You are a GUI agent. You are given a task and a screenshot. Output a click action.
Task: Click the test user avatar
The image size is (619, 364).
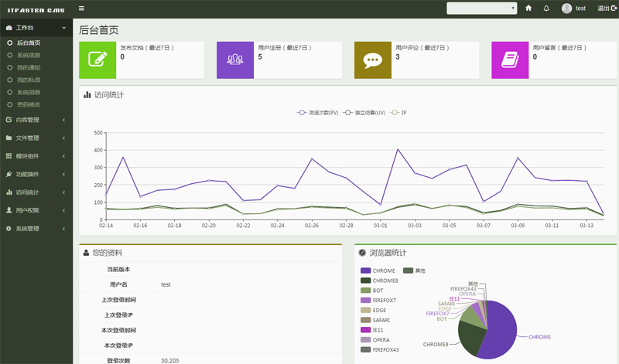[567, 8]
